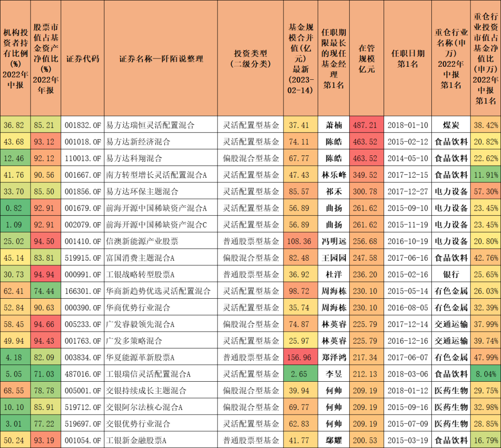
Task: Select manager name 郑泽鸿
Action: click(x=334, y=358)
